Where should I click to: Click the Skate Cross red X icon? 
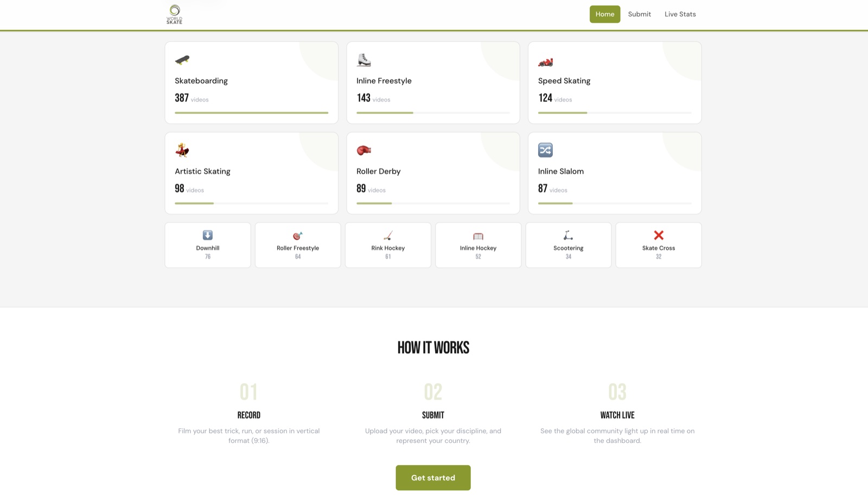pos(659,235)
